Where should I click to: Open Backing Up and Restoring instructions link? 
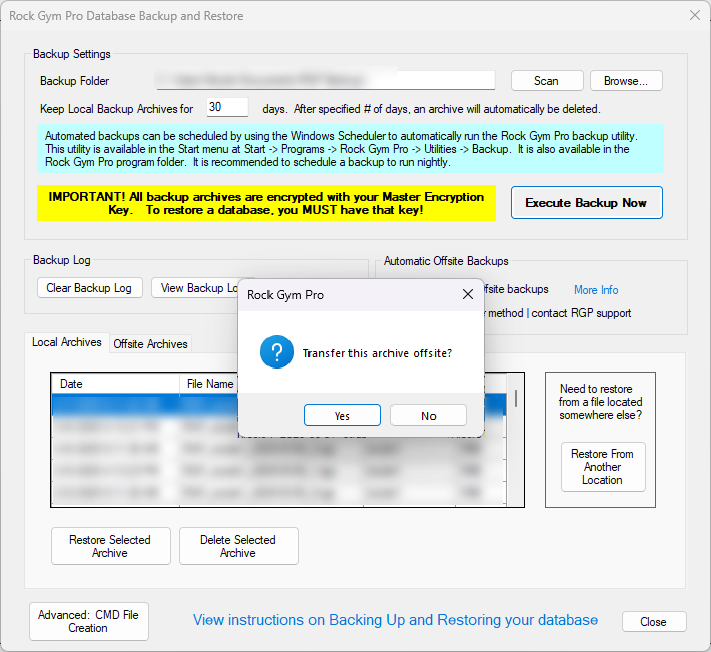click(395, 620)
